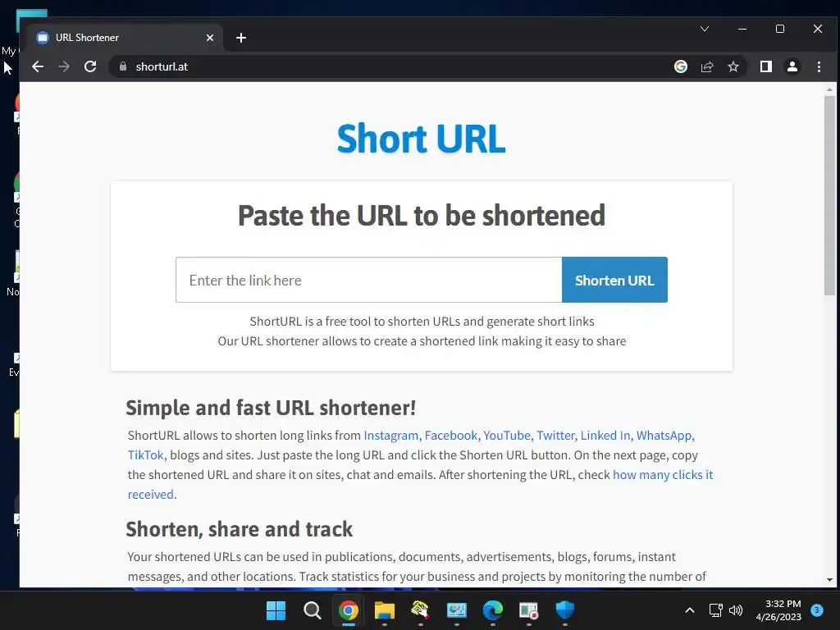Open the tab search chevron
Viewport: 840px width, 630px height.
coord(705,29)
